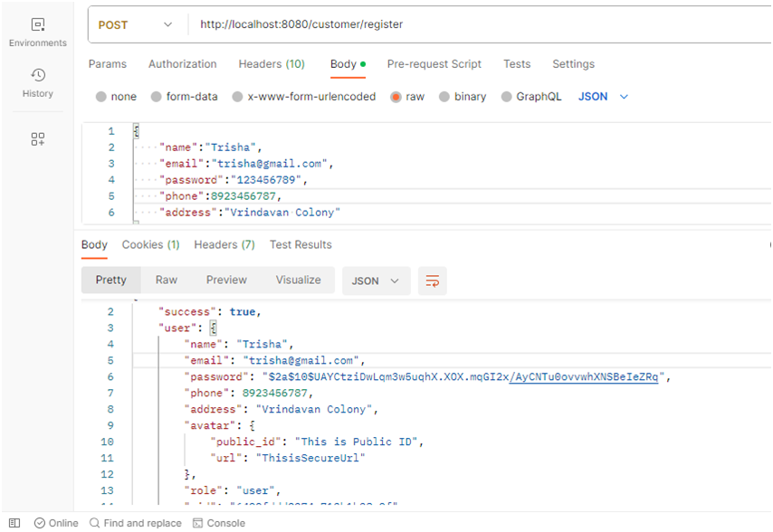Open the JSON format dropdown in the response toolbar

point(376,281)
